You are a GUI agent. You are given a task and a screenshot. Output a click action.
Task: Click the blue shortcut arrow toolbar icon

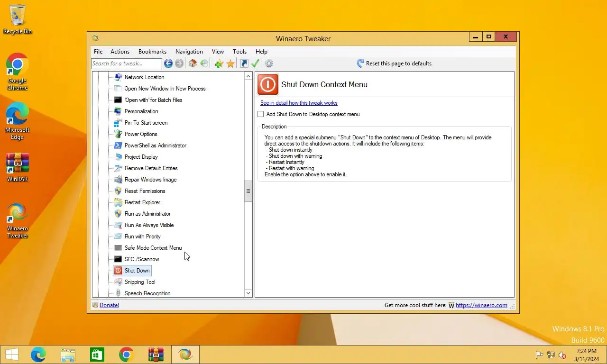(244, 64)
